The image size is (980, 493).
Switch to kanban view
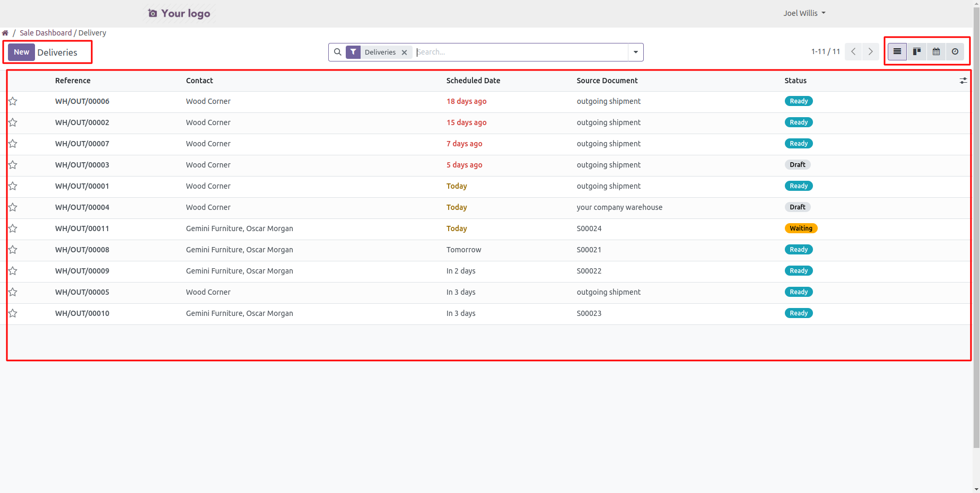tap(916, 51)
